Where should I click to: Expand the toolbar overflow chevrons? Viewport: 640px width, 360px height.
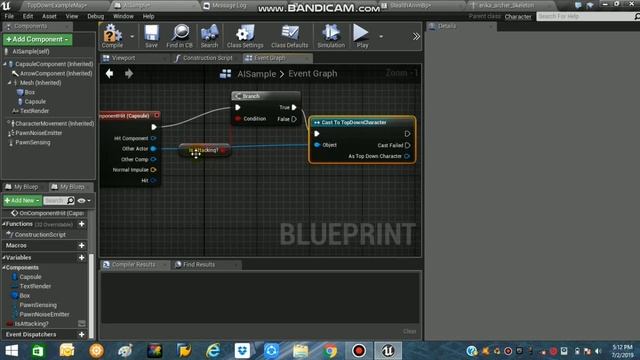pos(416,36)
